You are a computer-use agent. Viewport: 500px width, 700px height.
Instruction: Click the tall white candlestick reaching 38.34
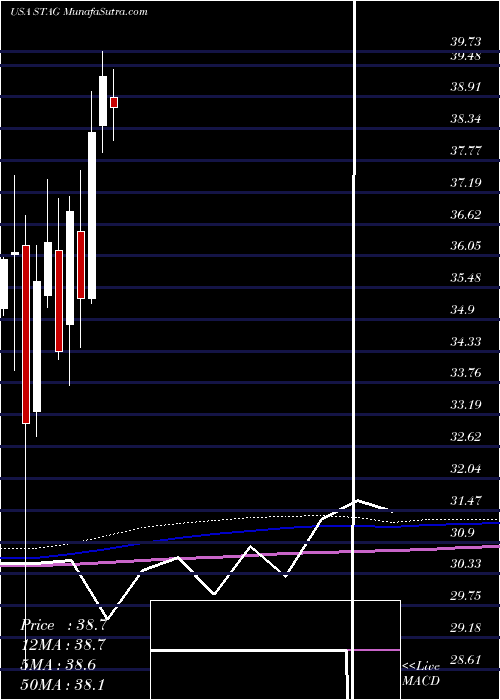pyautogui.click(x=92, y=215)
